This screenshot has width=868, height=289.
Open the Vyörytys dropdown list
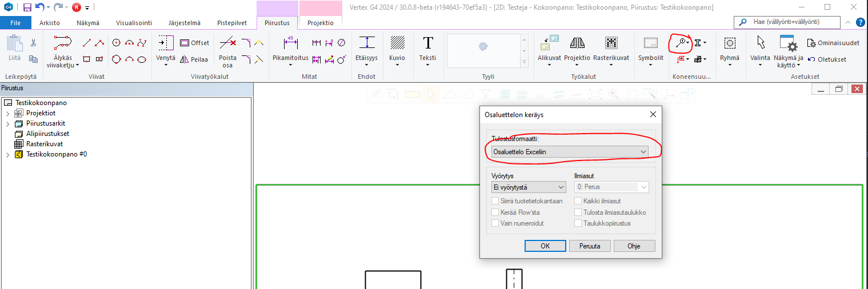[528, 187]
